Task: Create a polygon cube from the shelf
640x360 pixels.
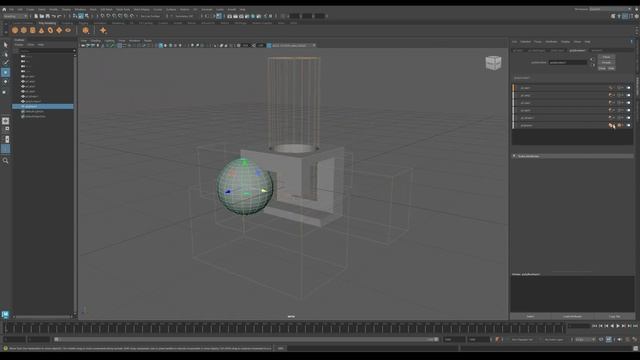Action: [24, 30]
